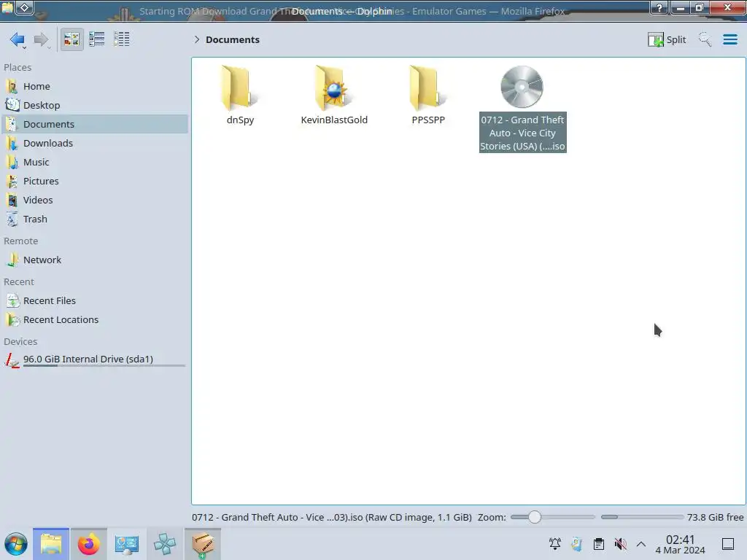The width and height of the screenshot is (747, 560).
Task: Click Dolphin file manager in taskbar
Action: pos(51,544)
